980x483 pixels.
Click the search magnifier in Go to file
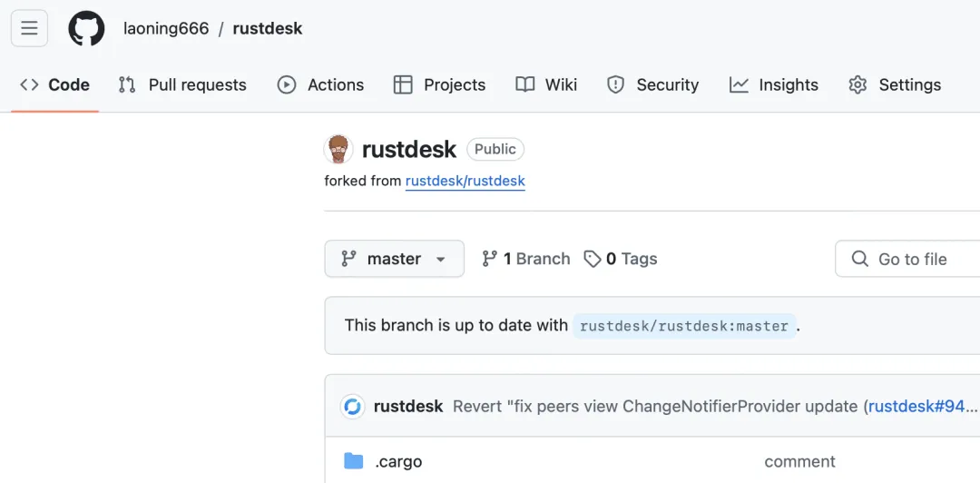(859, 259)
